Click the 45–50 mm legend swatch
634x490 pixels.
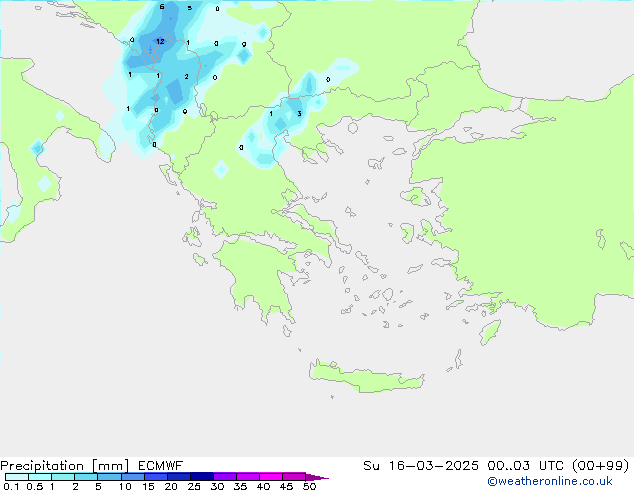coord(294,477)
